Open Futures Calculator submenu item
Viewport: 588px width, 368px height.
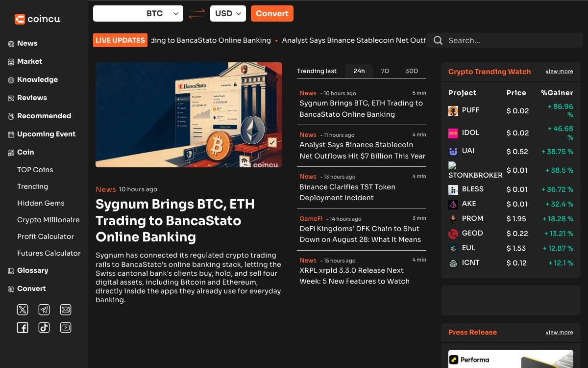[49, 253]
